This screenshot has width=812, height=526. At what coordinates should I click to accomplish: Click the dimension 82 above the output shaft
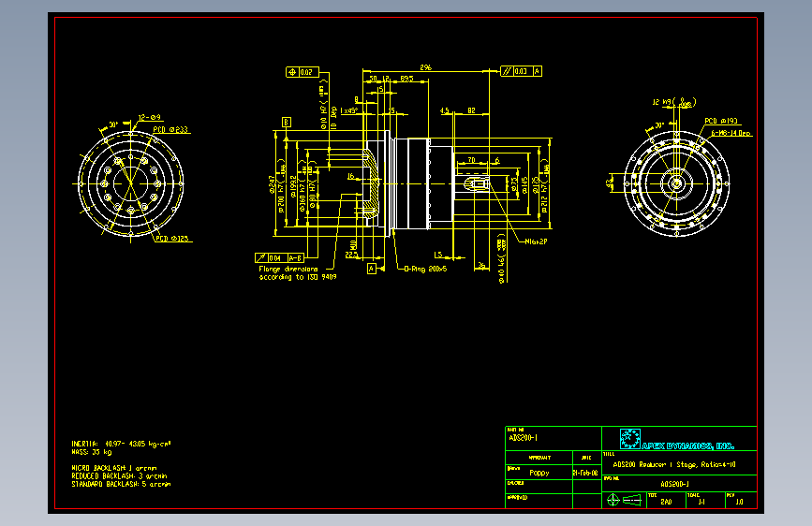point(471,110)
